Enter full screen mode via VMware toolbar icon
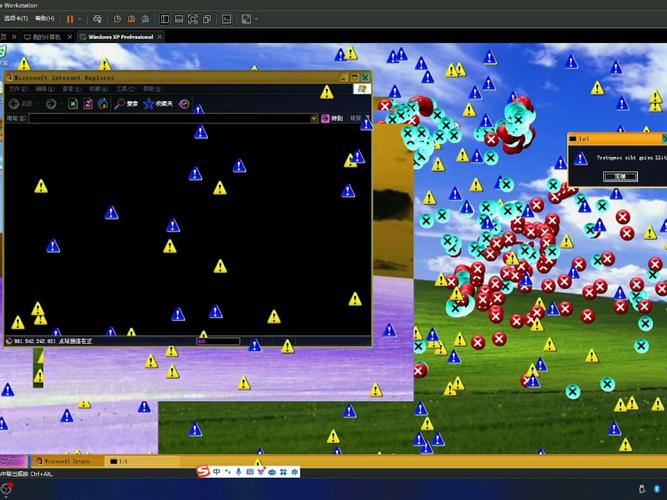 (x=193, y=19)
